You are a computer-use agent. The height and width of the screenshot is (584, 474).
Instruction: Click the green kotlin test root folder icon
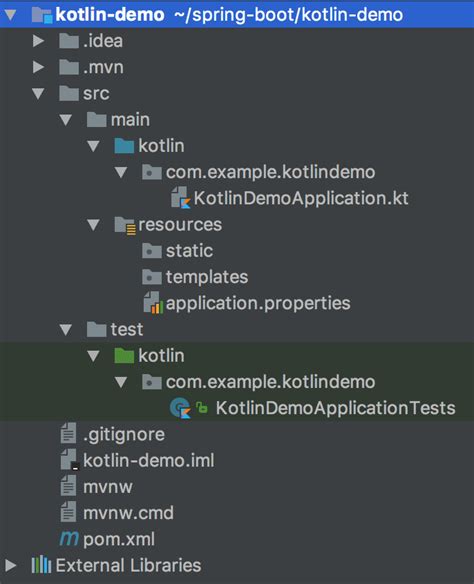click(x=124, y=356)
